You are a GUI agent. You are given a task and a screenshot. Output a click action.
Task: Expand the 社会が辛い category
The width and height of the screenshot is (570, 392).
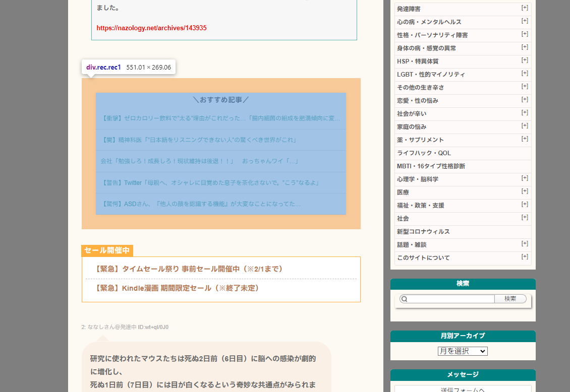(525, 112)
